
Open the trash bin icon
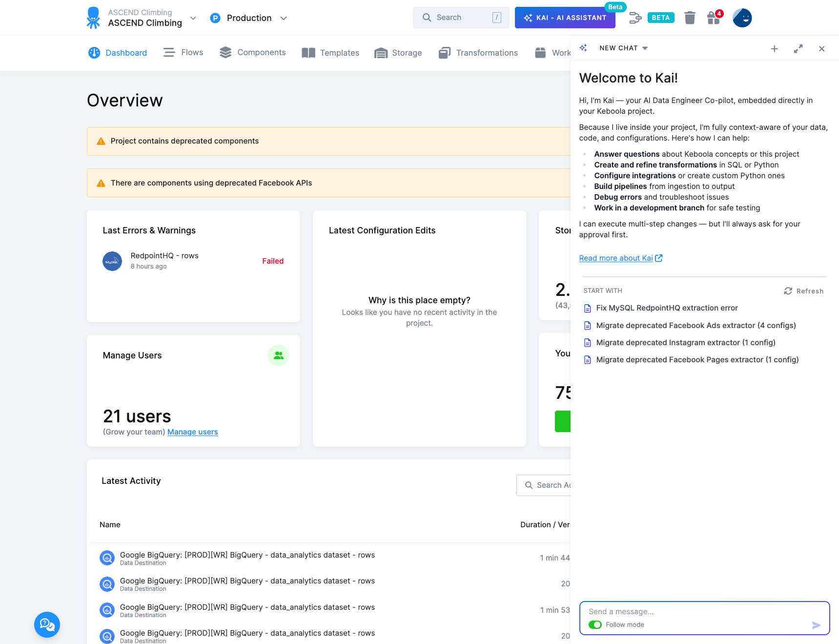(x=689, y=18)
